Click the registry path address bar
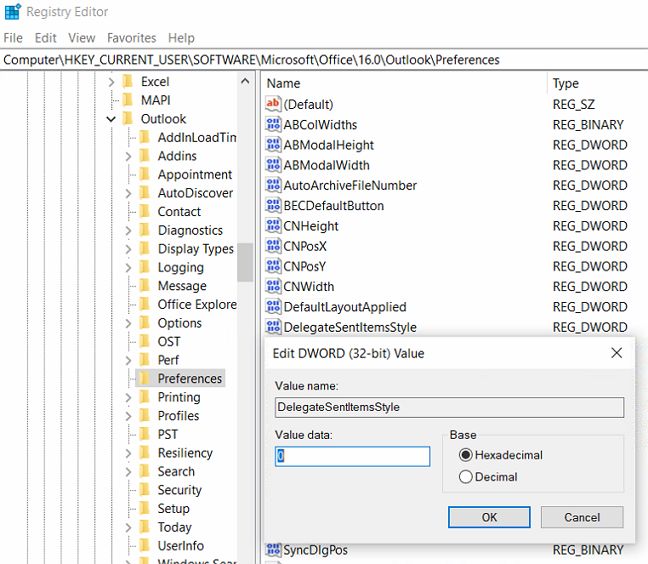 point(324,60)
